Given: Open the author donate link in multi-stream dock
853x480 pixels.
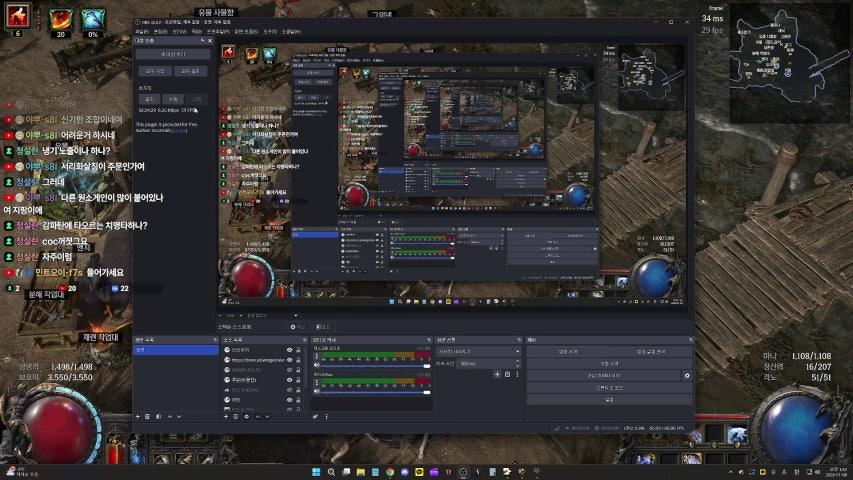Looking at the screenshot, I should pos(178,131).
